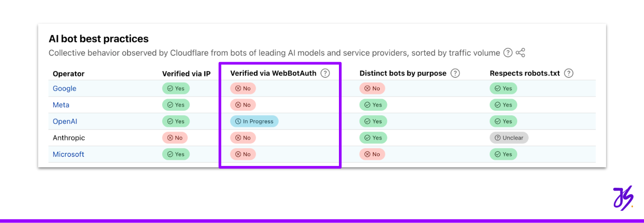The image size is (644, 223).
Task: Click Meta's No badge under Verified via WebBotAuth
Action: click(243, 105)
